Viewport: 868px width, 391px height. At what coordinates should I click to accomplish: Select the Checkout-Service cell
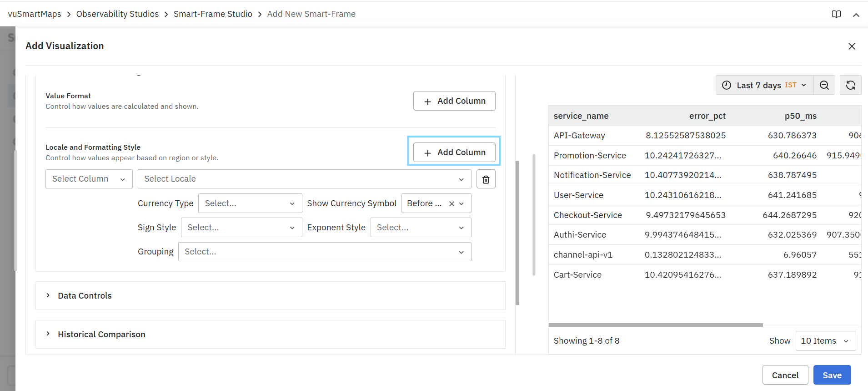click(x=587, y=215)
